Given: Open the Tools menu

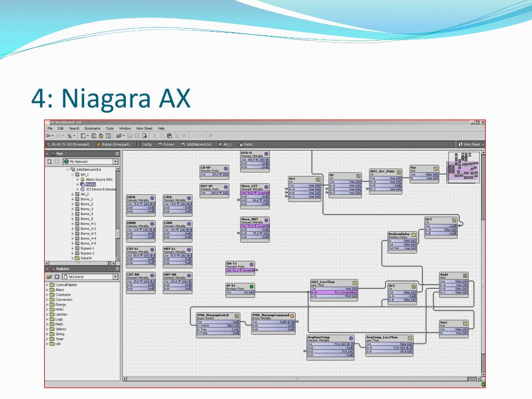Looking at the screenshot, I should [110, 129].
